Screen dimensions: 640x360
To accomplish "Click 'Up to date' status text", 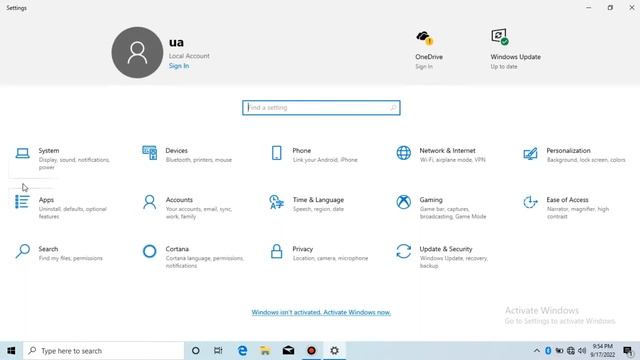I will (504, 67).
